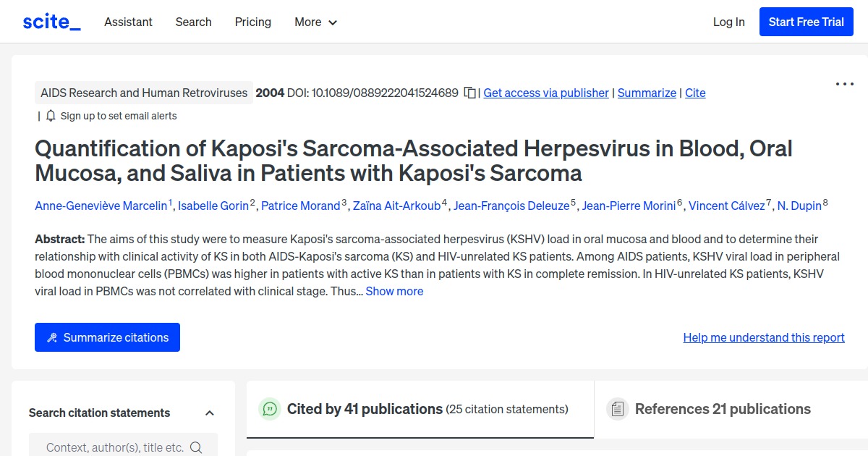Open Get access via publisher link
The height and width of the screenshot is (456, 868).
545,93
